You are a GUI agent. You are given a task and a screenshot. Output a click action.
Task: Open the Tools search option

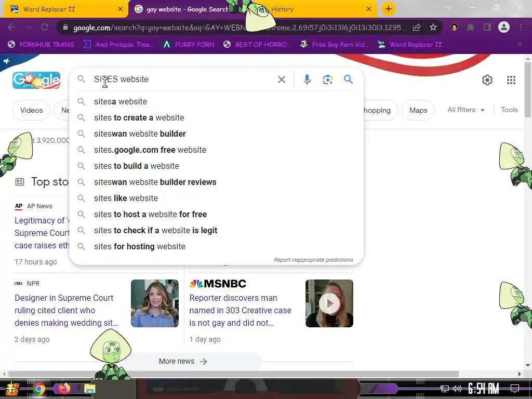pyautogui.click(x=509, y=110)
